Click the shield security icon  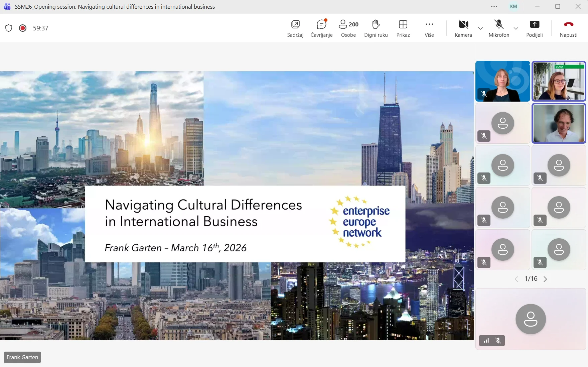(9, 28)
